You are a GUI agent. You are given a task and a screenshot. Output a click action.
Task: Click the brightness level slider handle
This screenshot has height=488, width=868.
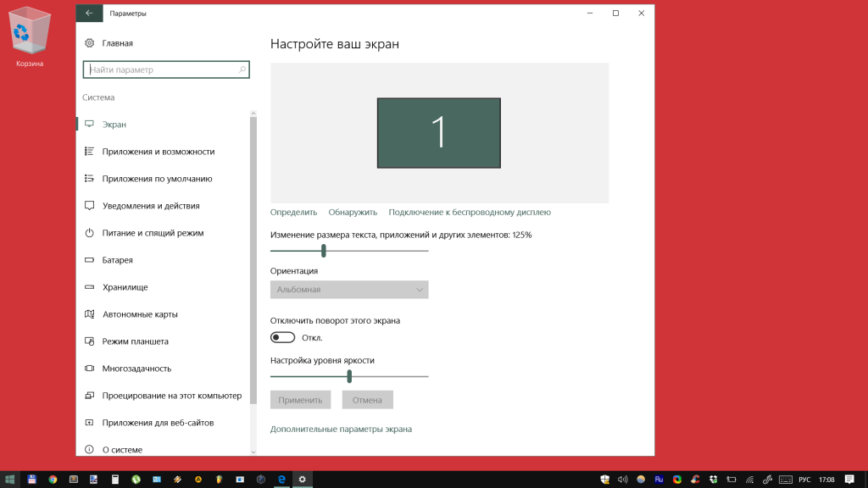349,376
